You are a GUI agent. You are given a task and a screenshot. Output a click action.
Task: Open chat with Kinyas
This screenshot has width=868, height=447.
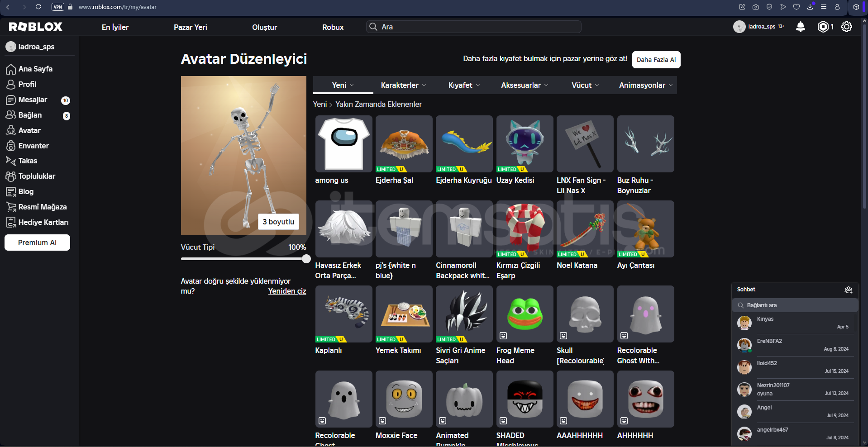pyautogui.click(x=795, y=323)
